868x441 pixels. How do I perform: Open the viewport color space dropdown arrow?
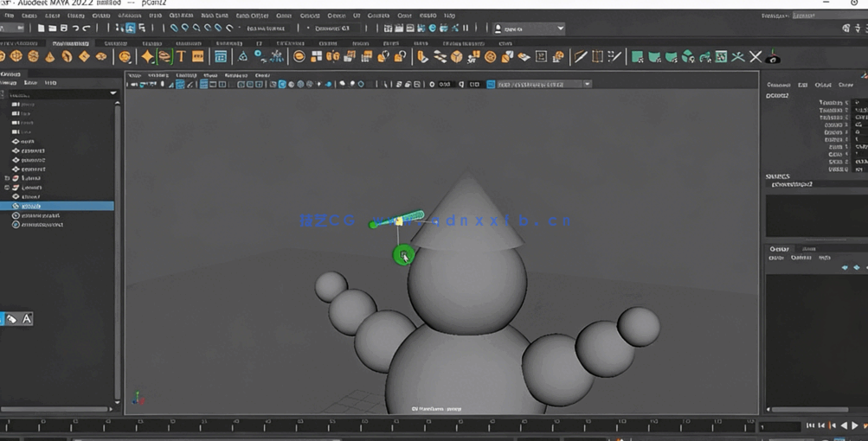pyautogui.click(x=588, y=84)
